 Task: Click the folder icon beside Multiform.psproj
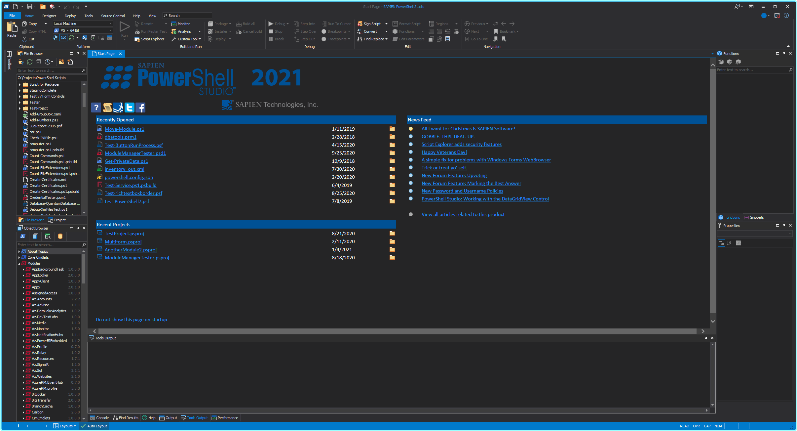tap(392, 241)
